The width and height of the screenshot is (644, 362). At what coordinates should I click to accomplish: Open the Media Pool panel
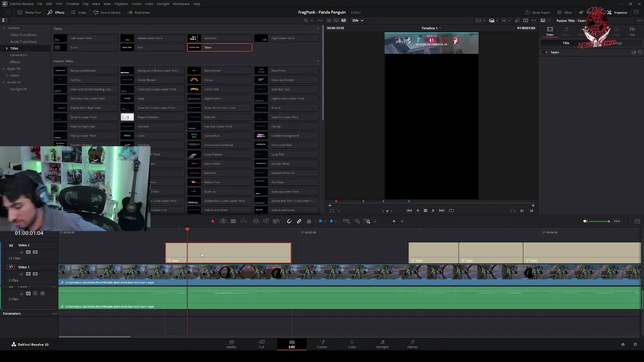tap(30, 13)
